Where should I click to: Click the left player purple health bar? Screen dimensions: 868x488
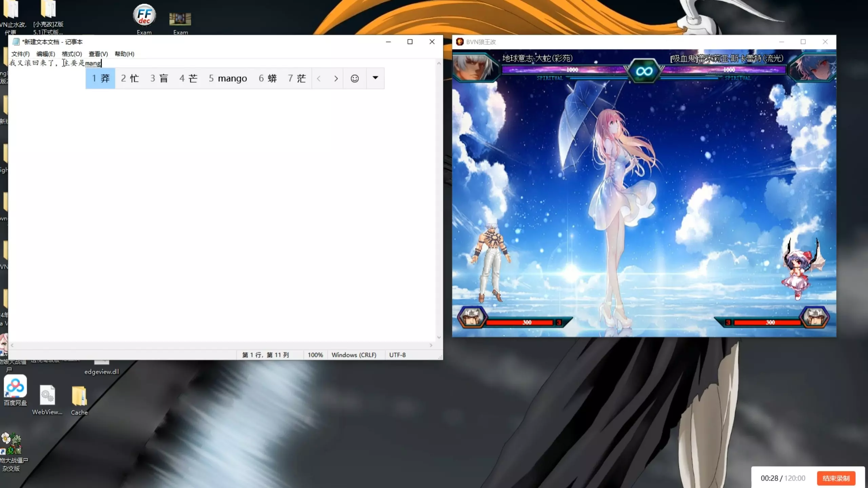pyautogui.click(x=565, y=70)
